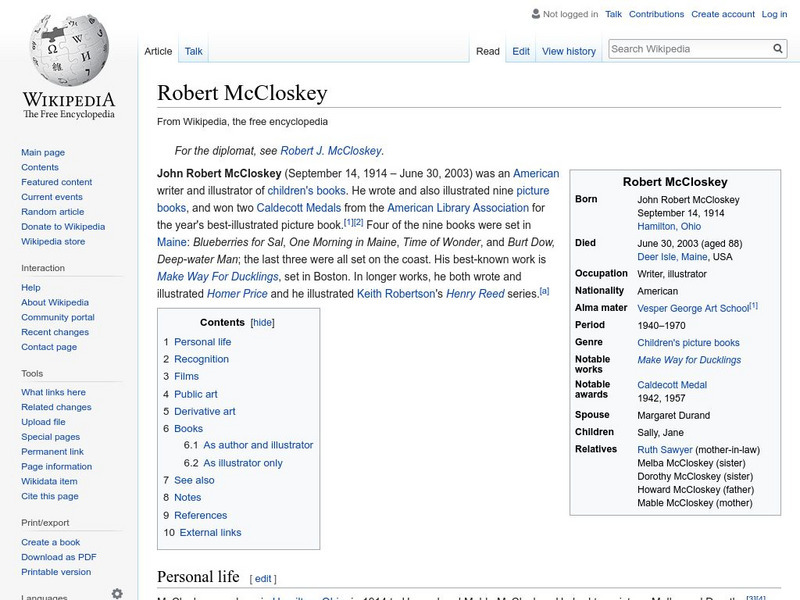Image resolution: width=800 pixels, height=600 pixels.
Task: Open Caldecott Medal infobox link
Action: [672, 385]
